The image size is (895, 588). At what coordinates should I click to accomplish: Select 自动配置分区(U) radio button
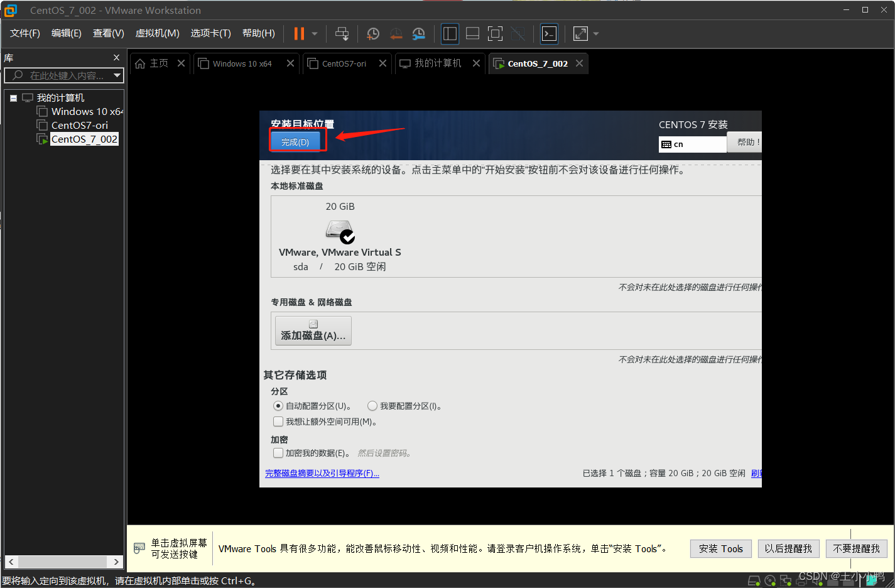(278, 406)
